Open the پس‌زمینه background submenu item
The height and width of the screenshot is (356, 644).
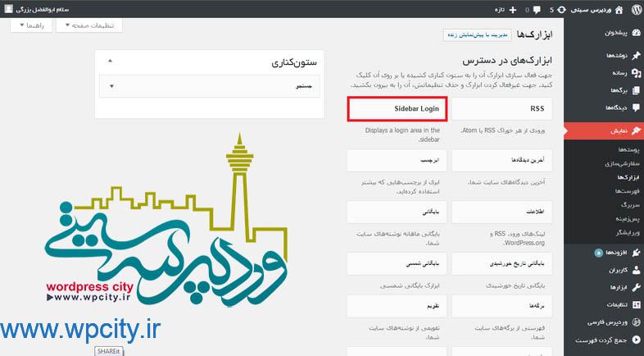tap(628, 219)
